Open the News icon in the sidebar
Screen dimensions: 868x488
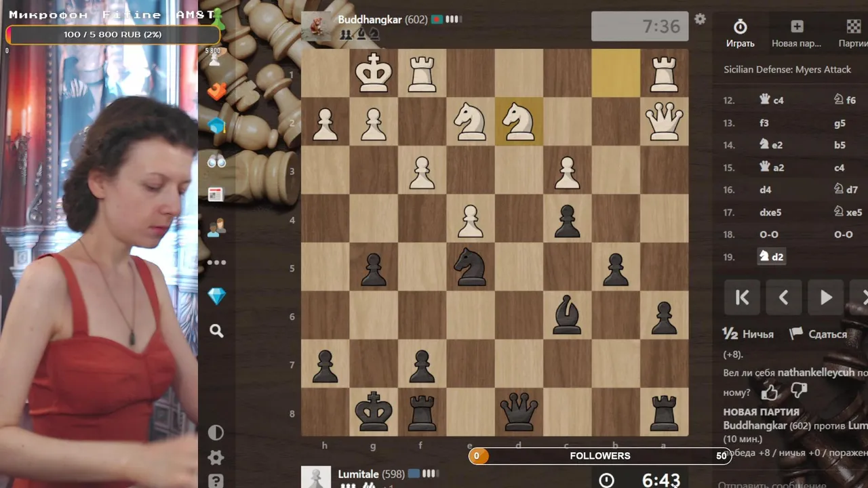tap(216, 195)
